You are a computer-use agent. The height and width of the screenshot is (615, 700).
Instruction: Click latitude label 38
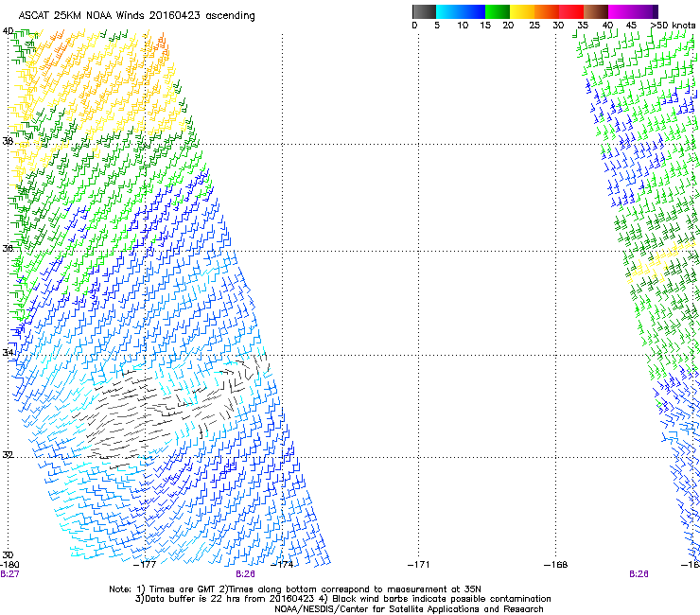[8, 141]
